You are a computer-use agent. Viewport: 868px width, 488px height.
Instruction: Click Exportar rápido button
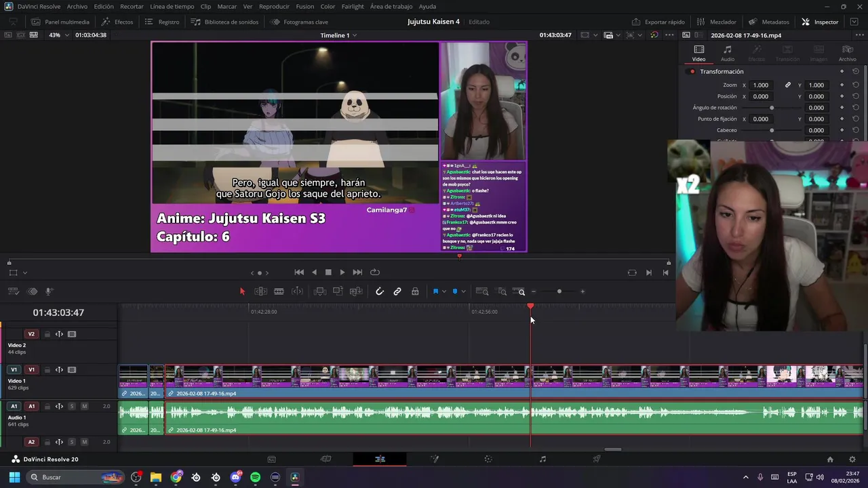(658, 22)
